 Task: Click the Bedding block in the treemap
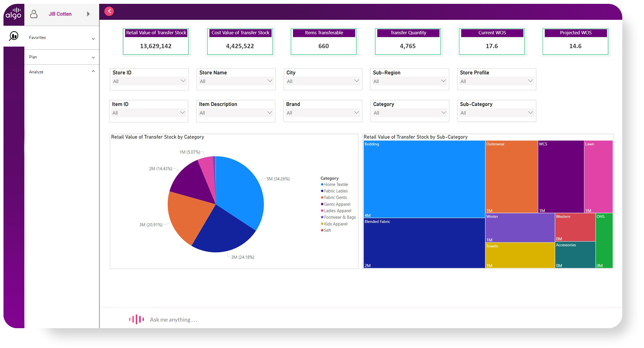(424, 179)
